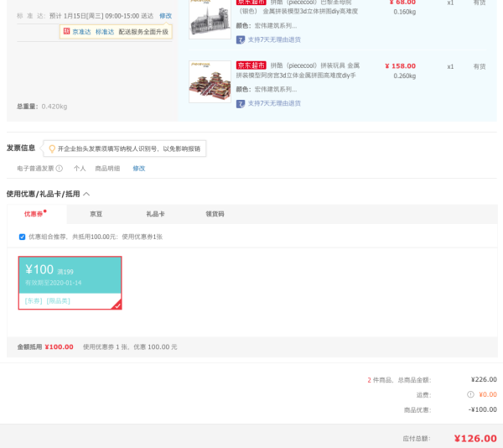Click info icon beside 电子普通发票

[60, 169]
